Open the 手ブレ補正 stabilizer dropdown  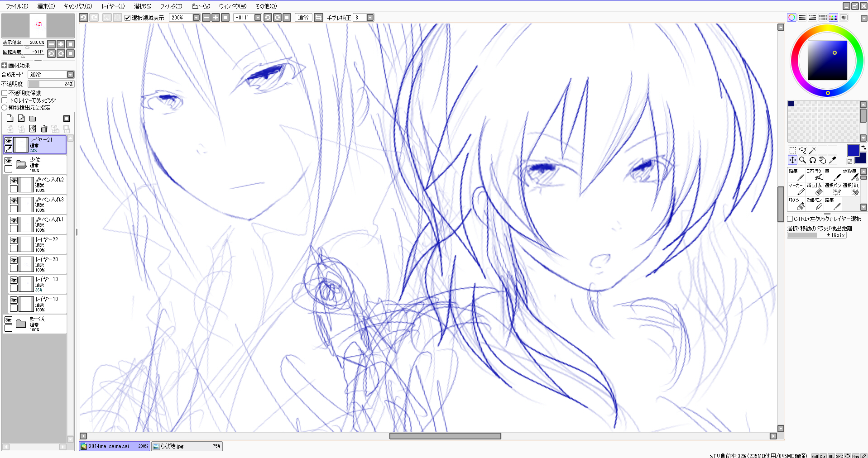click(370, 18)
